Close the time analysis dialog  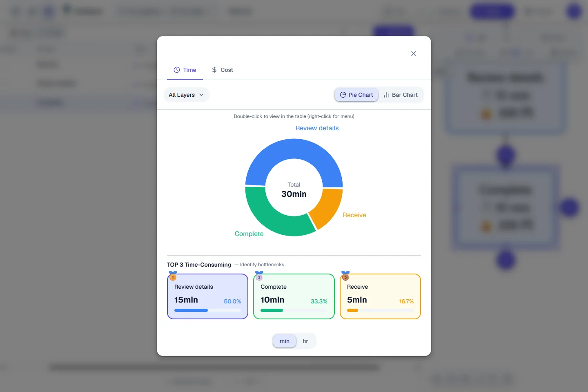414,53
